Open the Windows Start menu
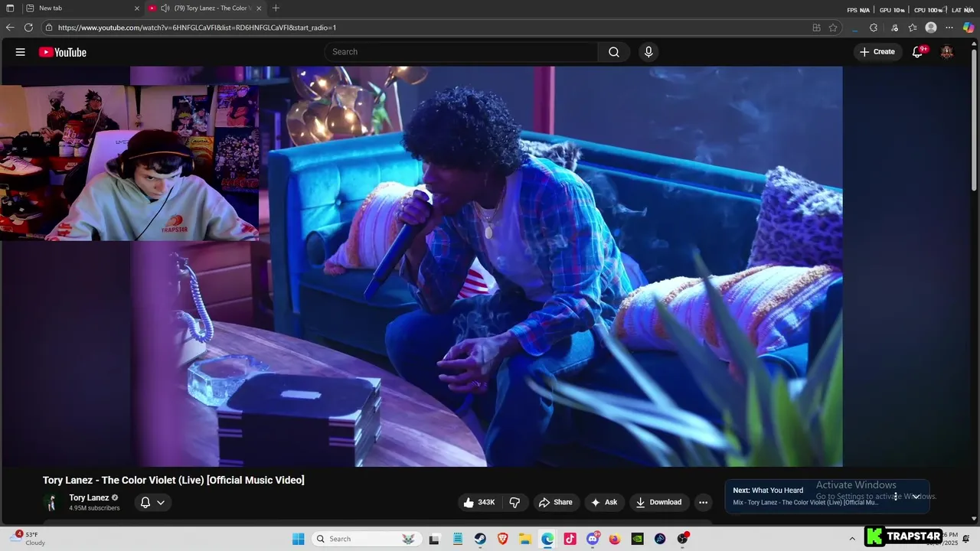This screenshot has width=980, height=551. pos(299,539)
